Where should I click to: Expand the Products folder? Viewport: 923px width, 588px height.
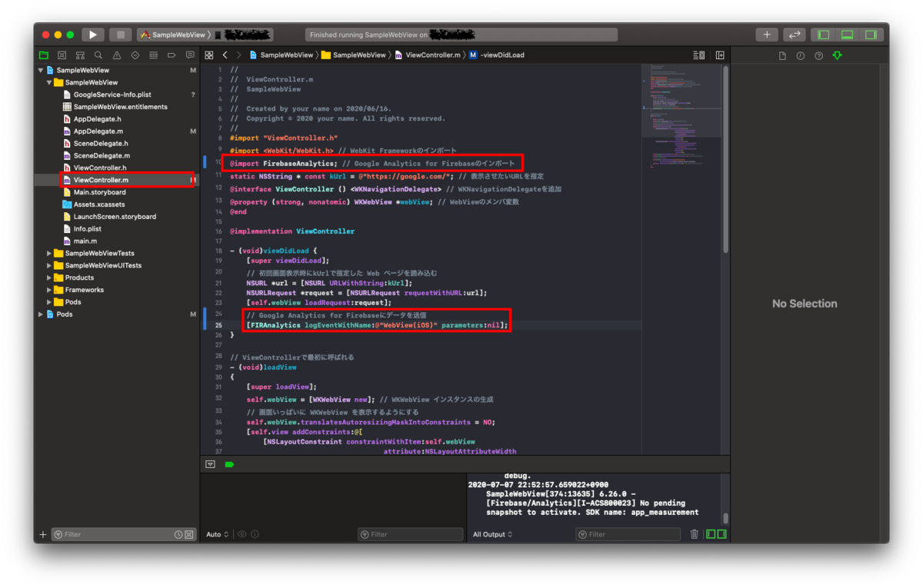click(49, 277)
